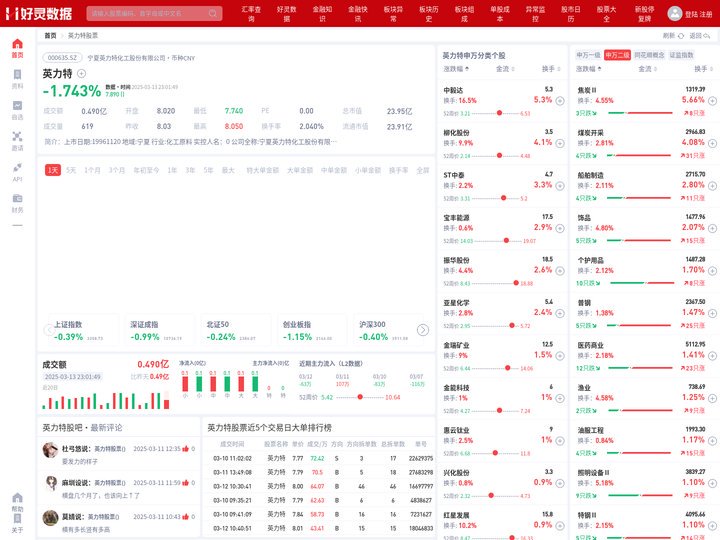The image size is (720, 540).
Task: Show 特大单金额 chart series
Action: pos(263,170)
